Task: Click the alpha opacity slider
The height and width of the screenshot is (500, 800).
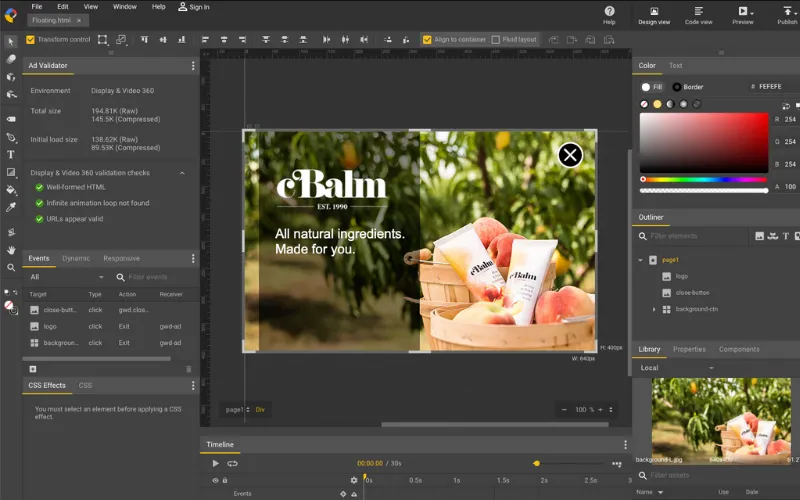Action: click(704, 191)
